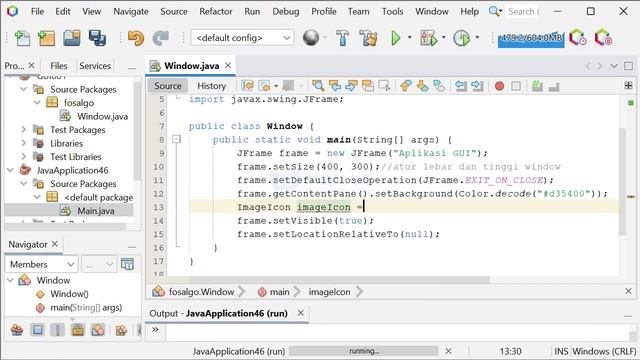Viewport: 640px width, 360px height.
Task: Click the imageIcon breadcrumb item
Action: pos(329,292)
